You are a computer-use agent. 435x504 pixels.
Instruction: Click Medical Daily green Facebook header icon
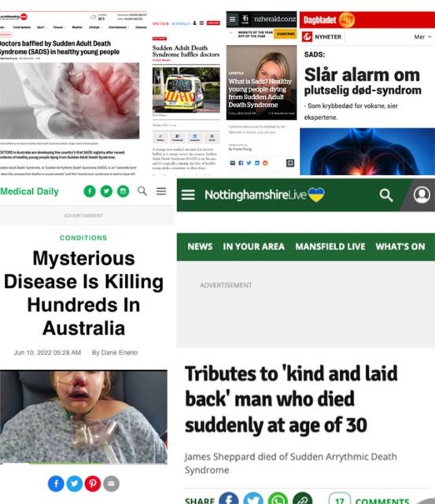(x=90, y=191)
